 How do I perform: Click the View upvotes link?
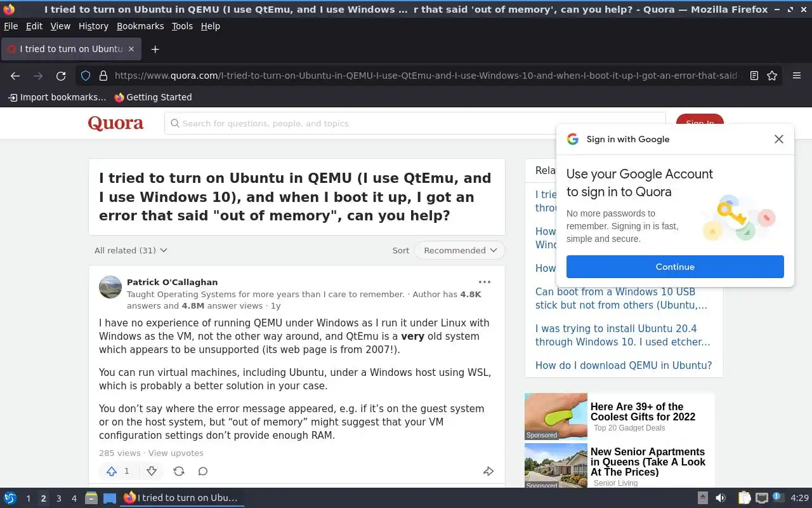(176, 453)
